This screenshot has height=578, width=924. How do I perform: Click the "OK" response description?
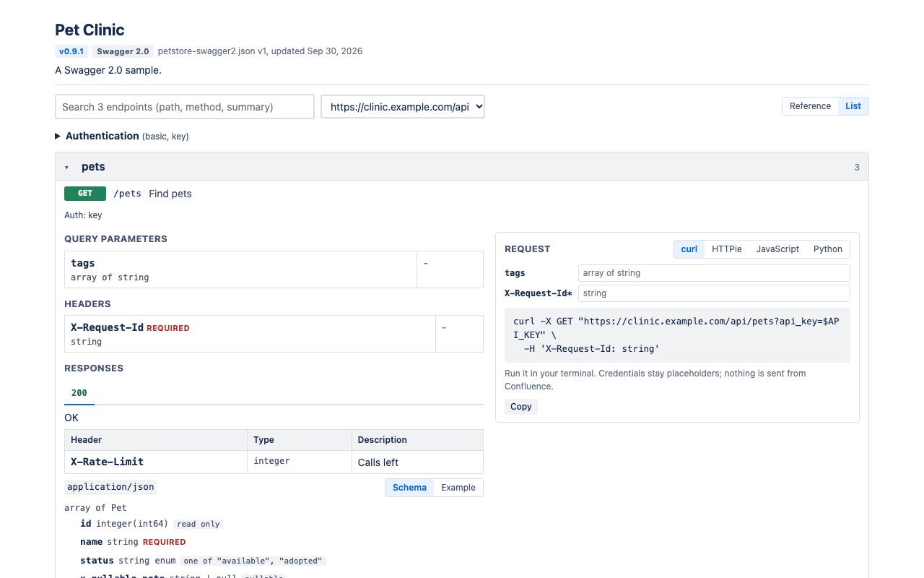point(71,418)
